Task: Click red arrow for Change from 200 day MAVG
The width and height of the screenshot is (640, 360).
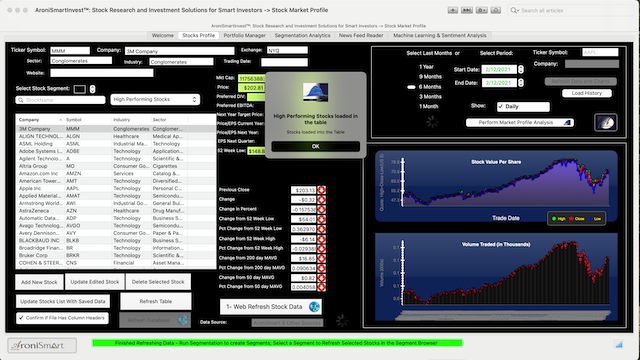Action: coord(322,258)
